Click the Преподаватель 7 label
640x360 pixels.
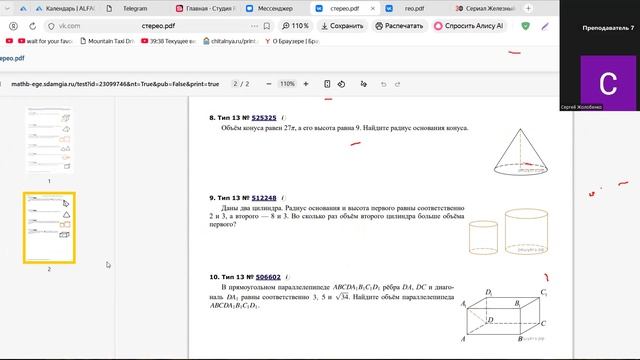point(608,28)
